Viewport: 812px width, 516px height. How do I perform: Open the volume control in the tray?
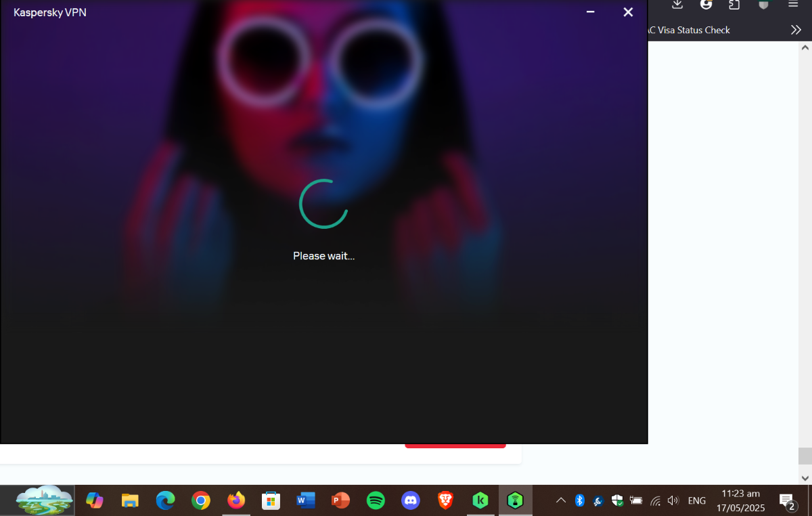(673, 500)
